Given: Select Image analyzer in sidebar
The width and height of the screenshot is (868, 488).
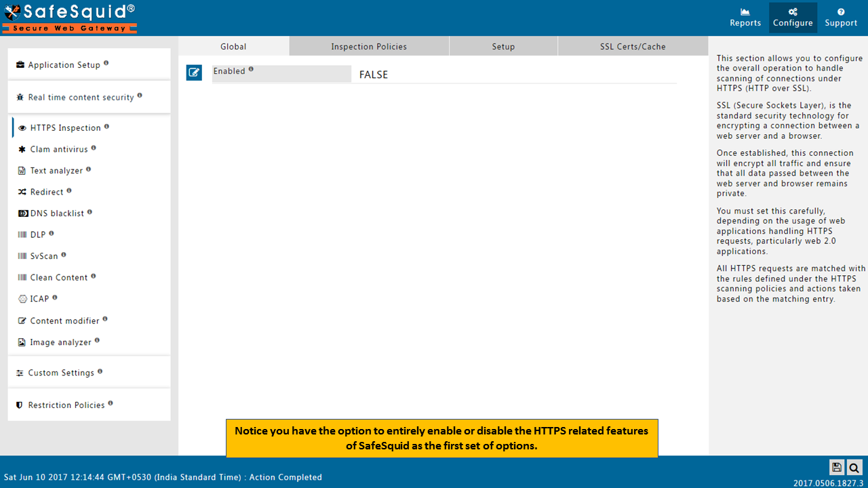Looking at the screenshot, I should pyautogui.click(x=60, y=343).
